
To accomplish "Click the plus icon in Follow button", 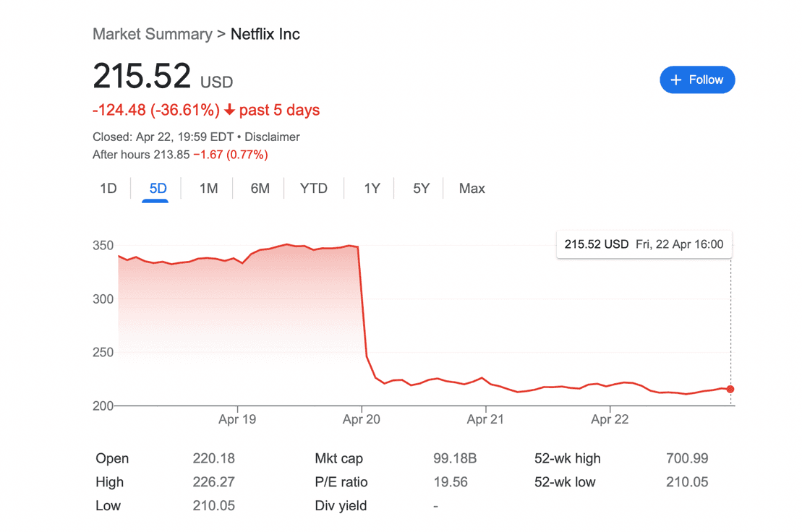I will 675,80.
